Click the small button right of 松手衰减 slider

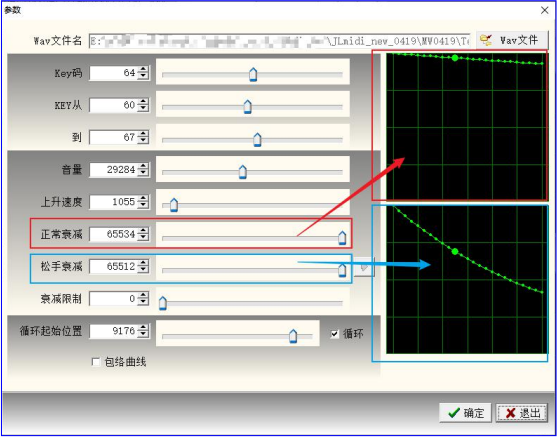[364, 268]
